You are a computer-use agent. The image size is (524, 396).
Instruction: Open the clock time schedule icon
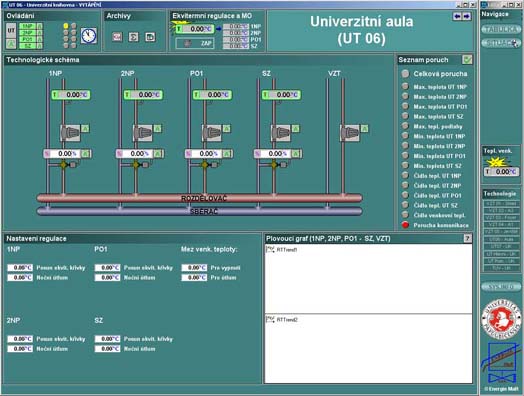pyautogui.click(x=89, y=36)
